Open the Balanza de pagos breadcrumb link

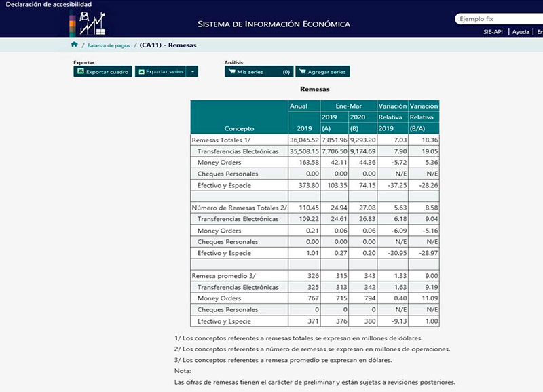[109, 45]
